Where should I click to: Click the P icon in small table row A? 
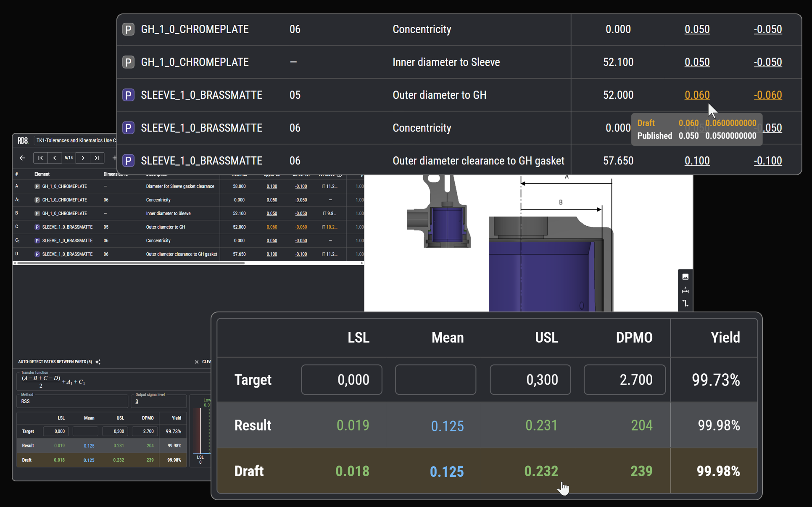[37, 186]
